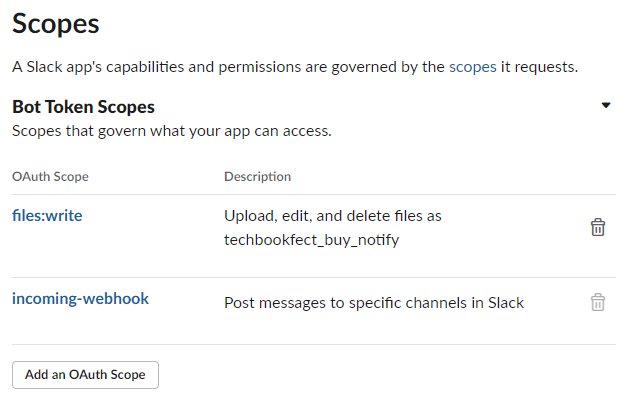
Task: Click the Upload, edit, and delete files text
Action: point(318,216)
